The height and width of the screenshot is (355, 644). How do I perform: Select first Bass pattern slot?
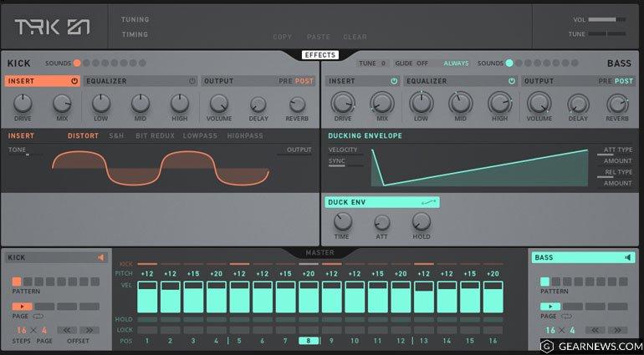click(544, 281)
